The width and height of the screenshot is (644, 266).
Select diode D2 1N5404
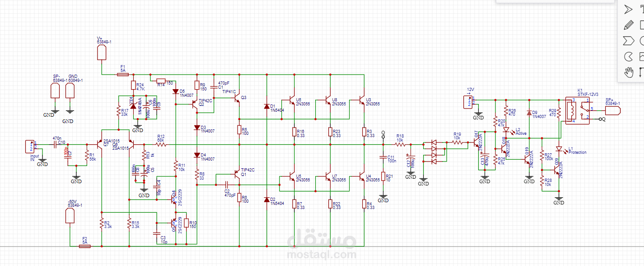pos(267,199)
